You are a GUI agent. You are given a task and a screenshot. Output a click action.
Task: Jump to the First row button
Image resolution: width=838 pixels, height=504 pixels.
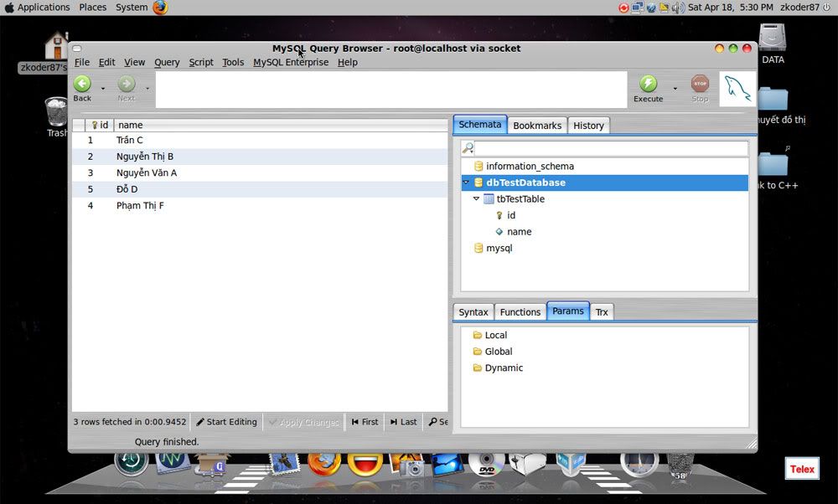coord(365,422)
